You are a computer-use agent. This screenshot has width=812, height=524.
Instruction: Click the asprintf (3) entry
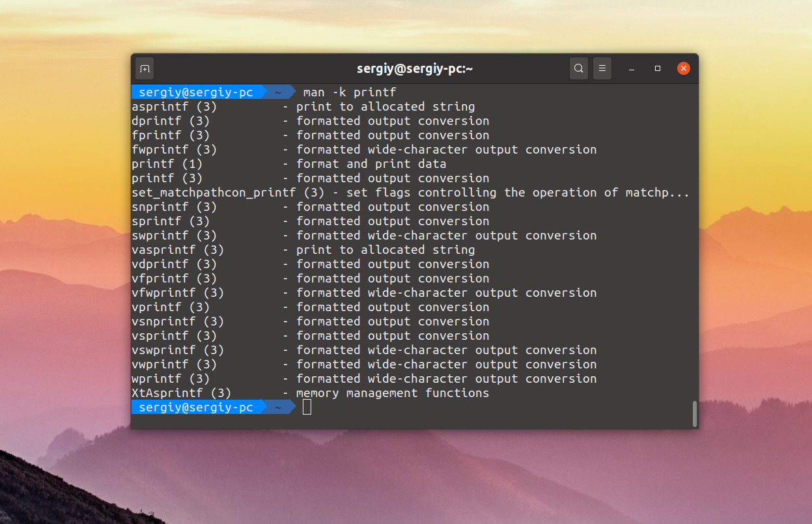click(x=174, y=107)
